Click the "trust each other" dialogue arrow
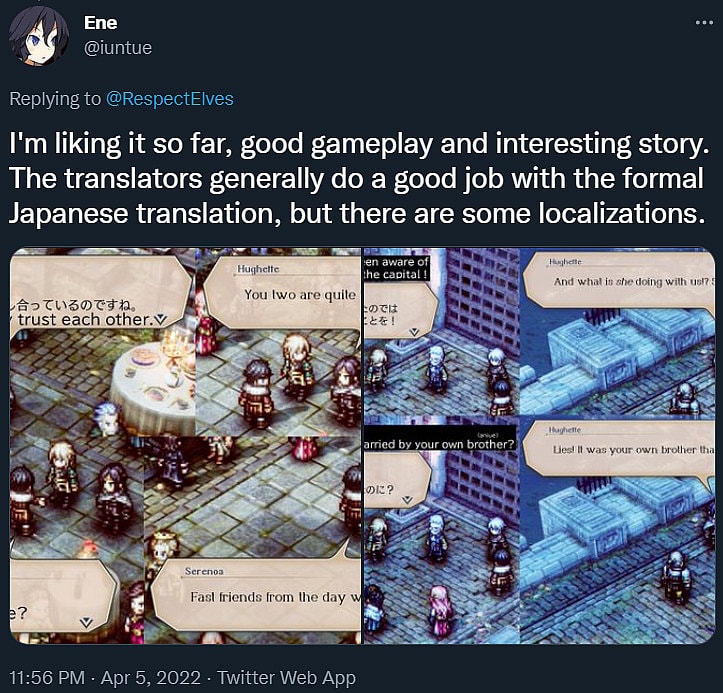This screenshot has height=693, width=723. (x=160, y=320)
